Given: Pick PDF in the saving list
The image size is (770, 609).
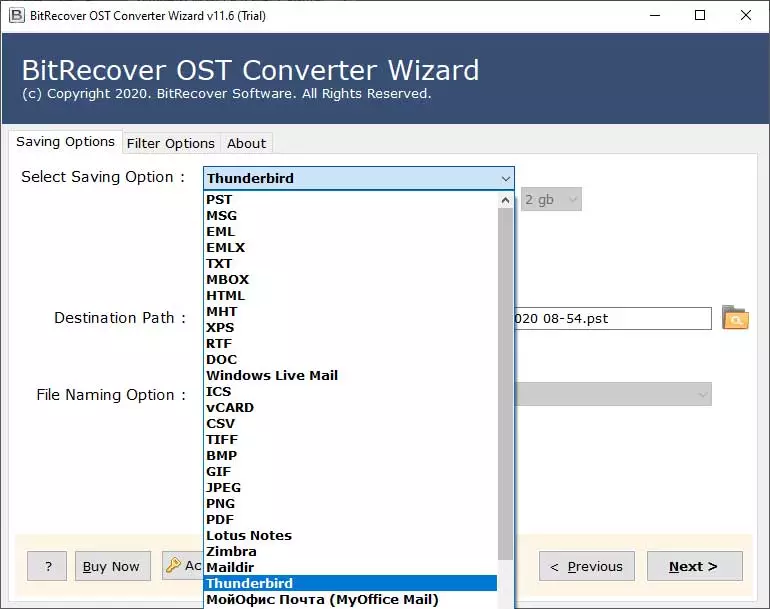Looking at the screenshot, I should click(x=350, y=520).
